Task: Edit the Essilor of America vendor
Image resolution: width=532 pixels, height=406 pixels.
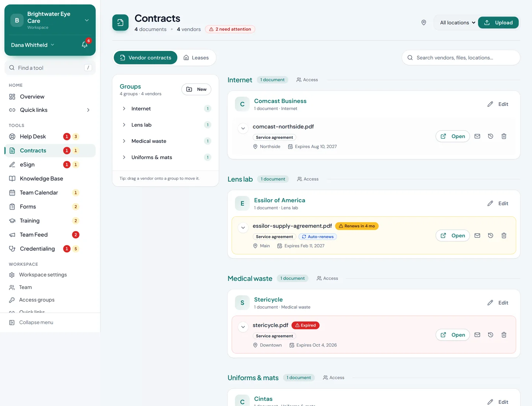Action: (498, 203)
